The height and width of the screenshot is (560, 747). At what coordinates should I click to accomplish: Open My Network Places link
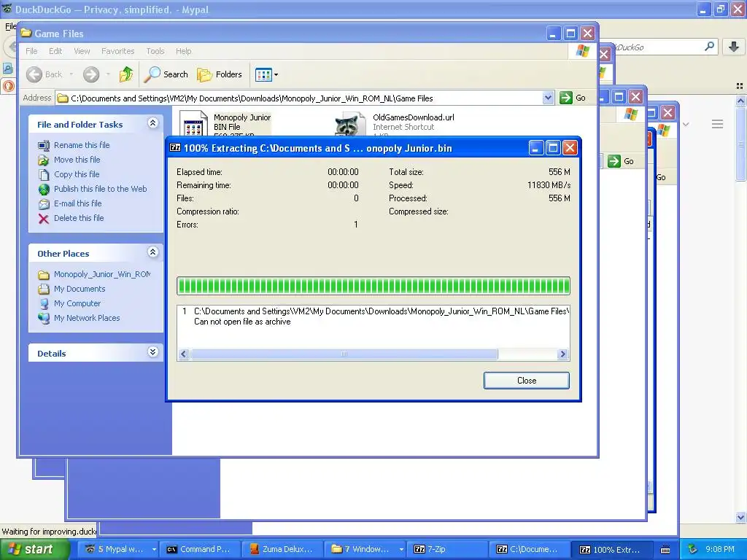[87, 318]
